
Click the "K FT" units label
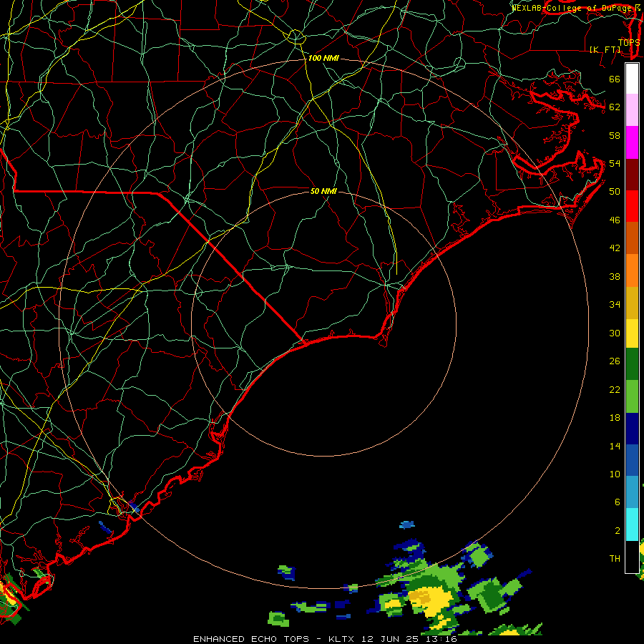(x=605, y=49)
